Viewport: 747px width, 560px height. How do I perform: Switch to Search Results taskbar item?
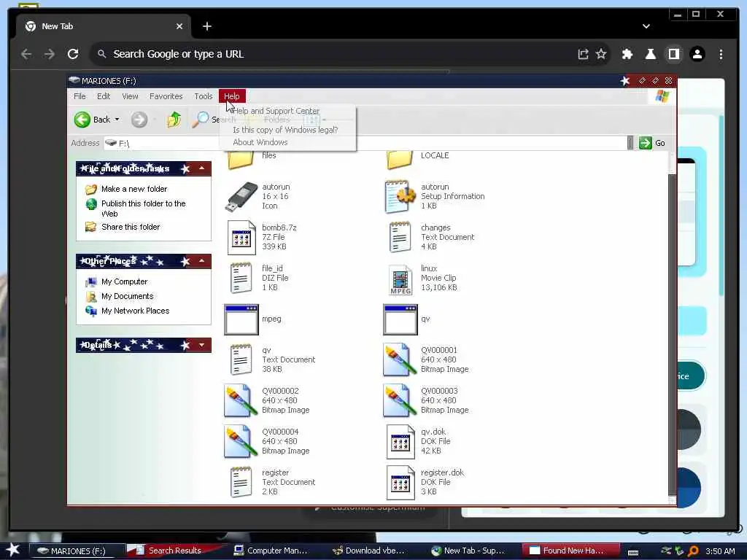point(174,551)
